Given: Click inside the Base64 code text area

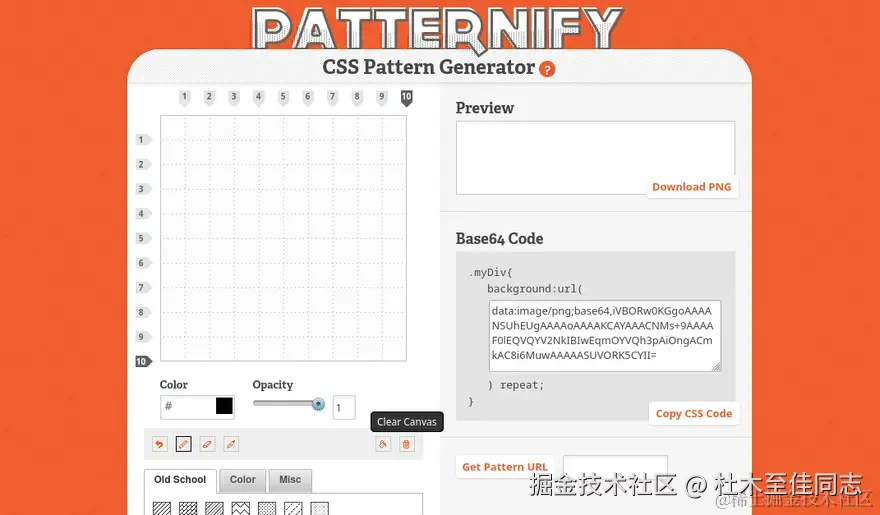Looking at the screenshot, I should pos(605,335).
